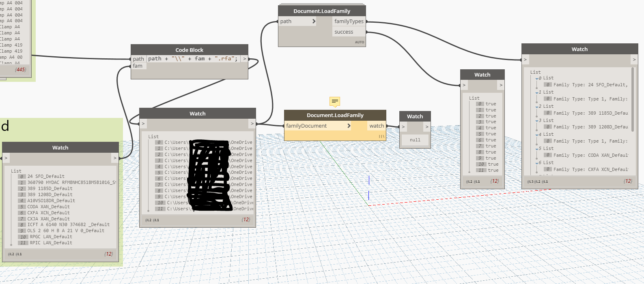644x284 pixels.
Task: Select '24 SFO_Default' in the bottom-left Watch list
Action: click(x=46, y=177)
